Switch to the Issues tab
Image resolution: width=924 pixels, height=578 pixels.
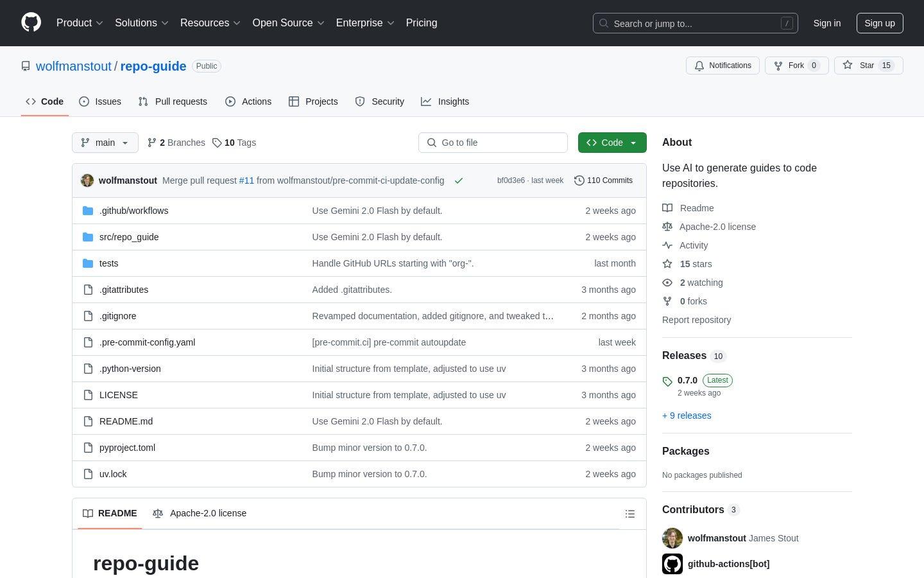tap(100, 101)
